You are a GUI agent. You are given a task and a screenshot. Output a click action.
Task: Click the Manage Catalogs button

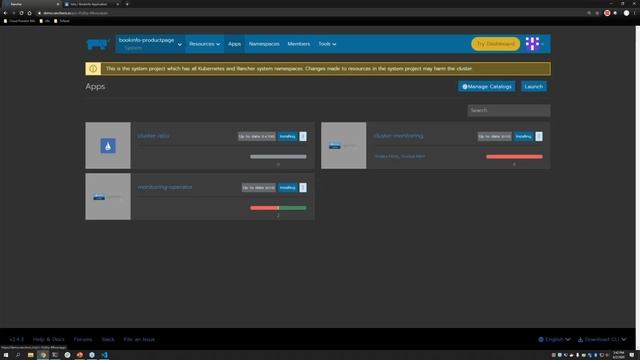pyautogui.click(x=487, y=87)
